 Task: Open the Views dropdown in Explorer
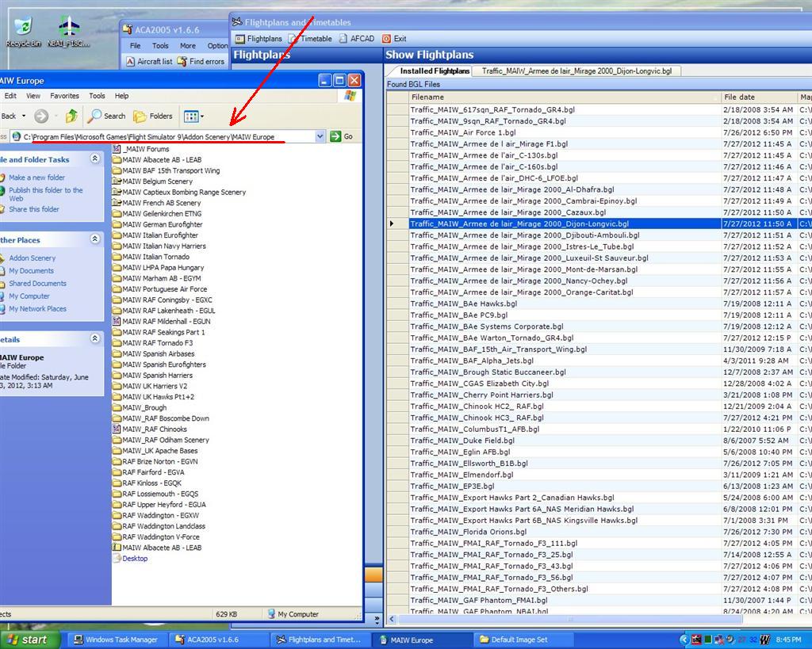point(193,116)
